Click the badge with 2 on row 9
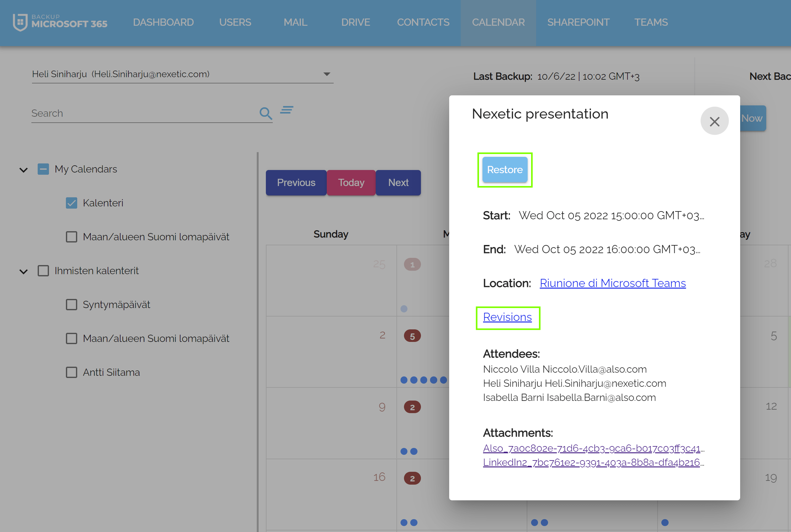 (x=412, y=407)
